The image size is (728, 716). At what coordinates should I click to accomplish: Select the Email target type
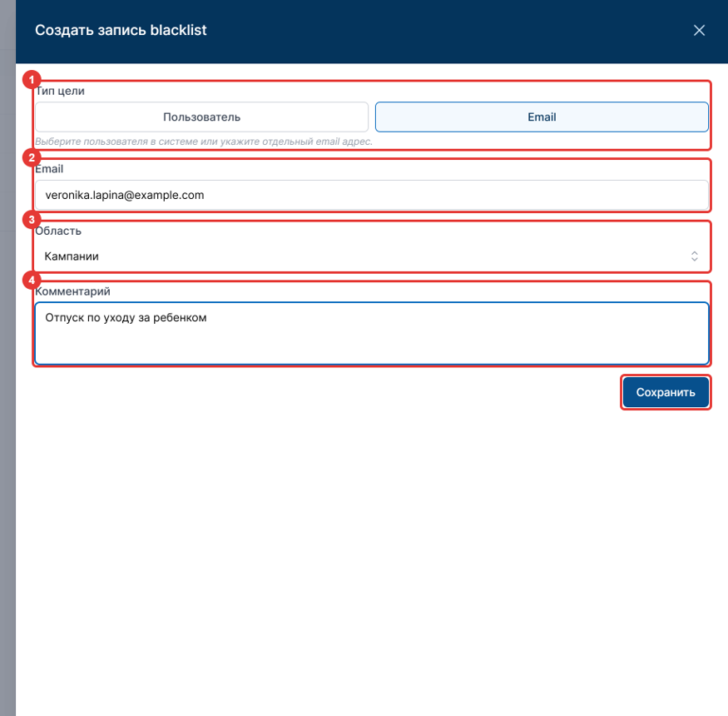[x=542, y=117]
